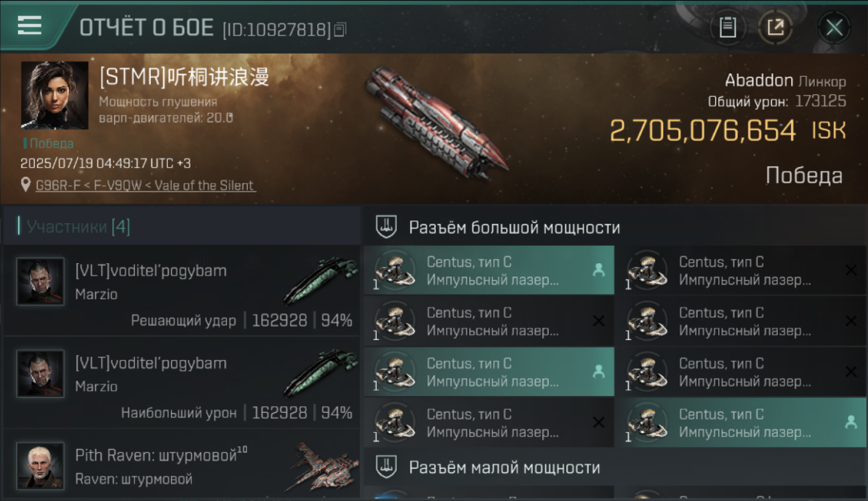The width and height of the screenshot is (868, 501).
Task: View the STMR pilot portrait
Action: (55, 95)
